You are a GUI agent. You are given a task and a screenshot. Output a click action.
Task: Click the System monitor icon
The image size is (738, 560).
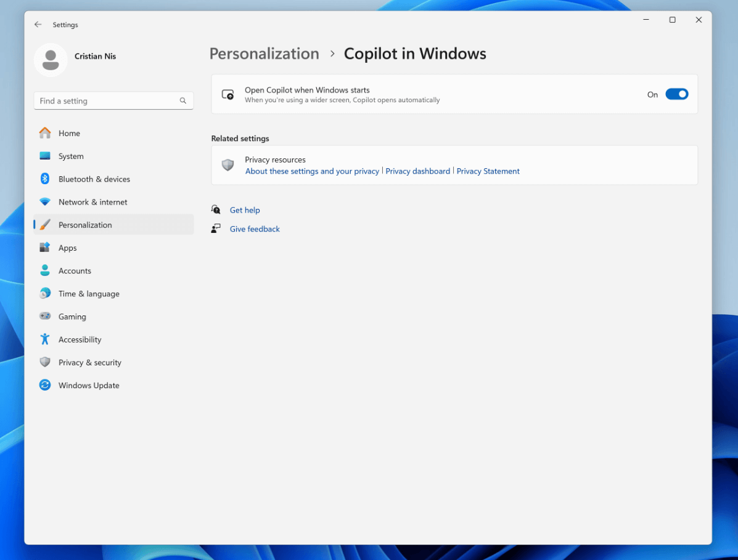tap(45, 156)
